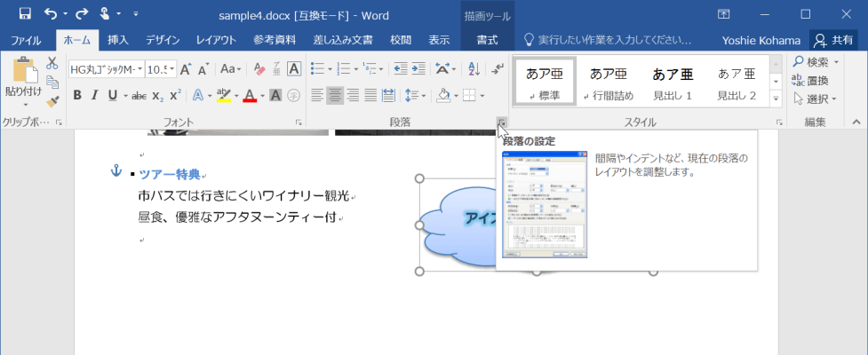Image resolution: width=868 pixels, height=355 pixels.
Task: Clear all formatting with the eraser icon
Action: coord(259,69)
